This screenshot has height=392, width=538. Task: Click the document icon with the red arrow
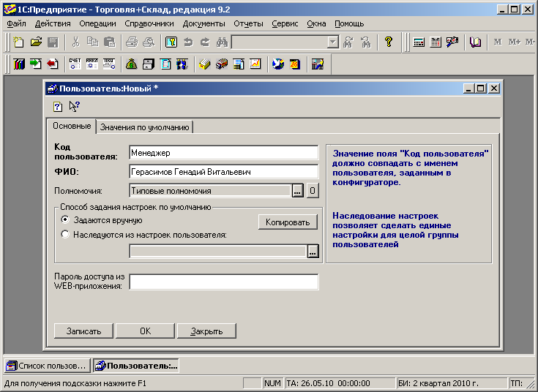[x=53, y=64]
